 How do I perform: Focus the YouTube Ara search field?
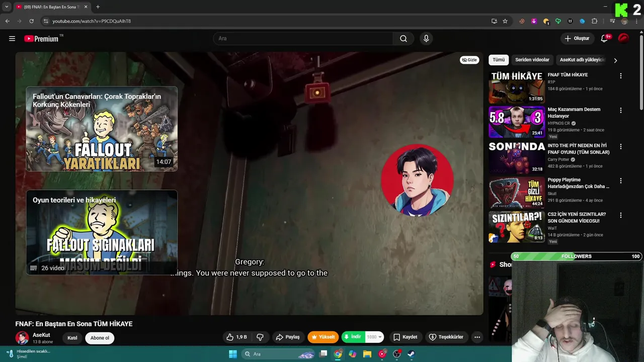(303, 39)
